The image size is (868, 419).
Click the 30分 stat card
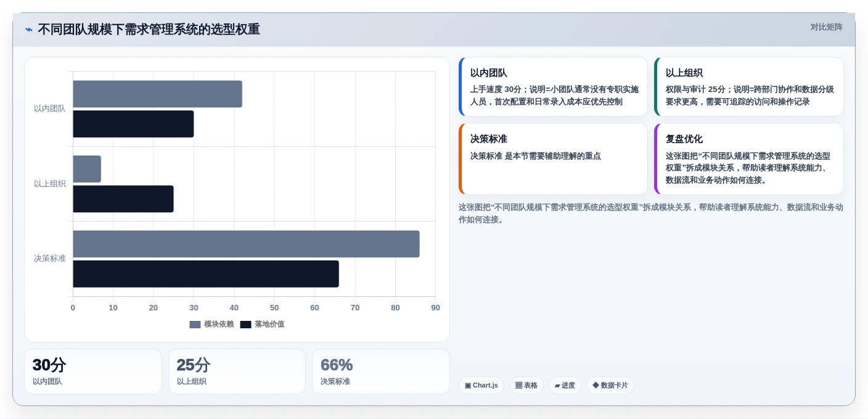click(x=93, y=371)
